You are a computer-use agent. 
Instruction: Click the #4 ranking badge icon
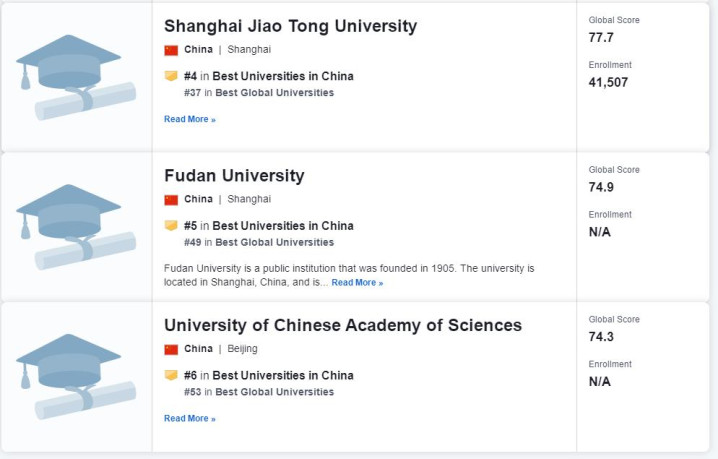pyautogui.click(x=171, y=76)
